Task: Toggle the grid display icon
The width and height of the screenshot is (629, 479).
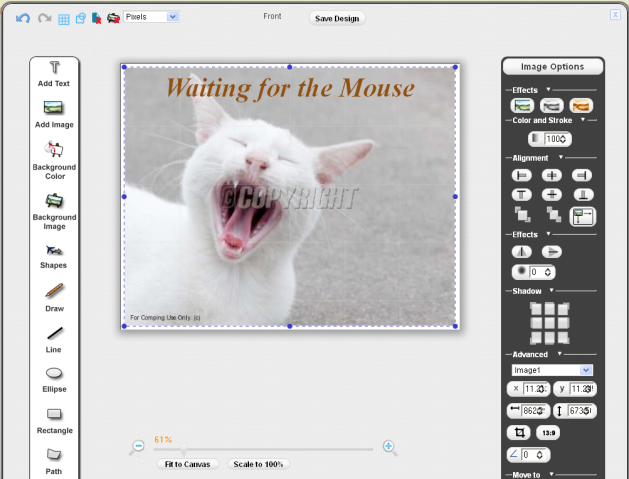Action: pos(63,18)
